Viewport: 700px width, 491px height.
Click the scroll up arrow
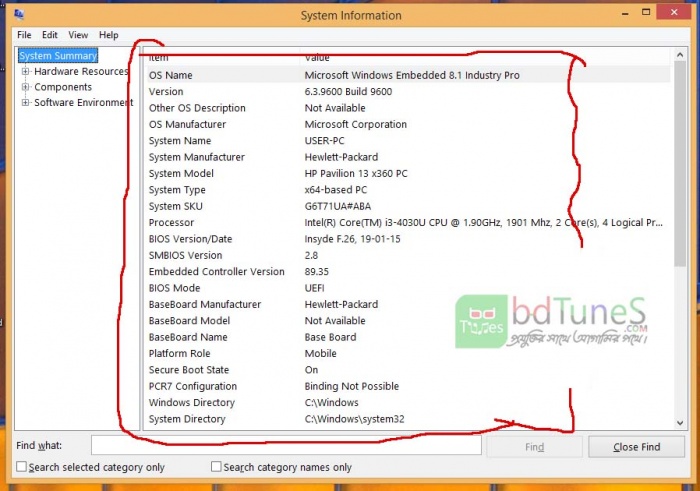[x=680, y=55]
